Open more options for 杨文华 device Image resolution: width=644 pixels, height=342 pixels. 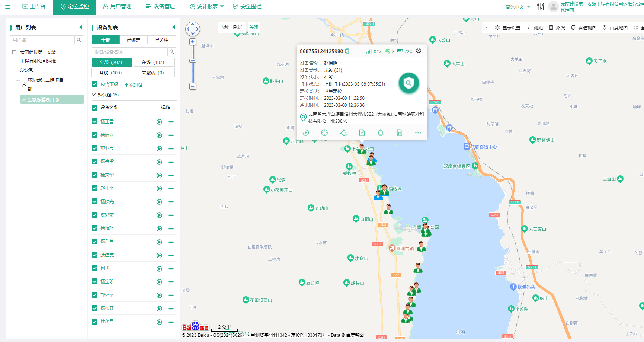pyautogui.click(x=171, y=175)
